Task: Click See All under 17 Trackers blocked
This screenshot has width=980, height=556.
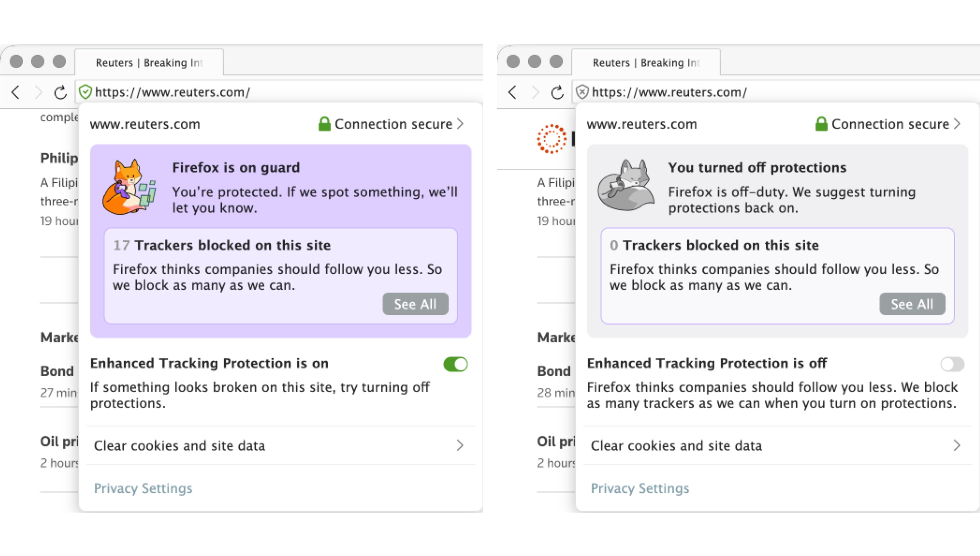Action: pos(415,304)
